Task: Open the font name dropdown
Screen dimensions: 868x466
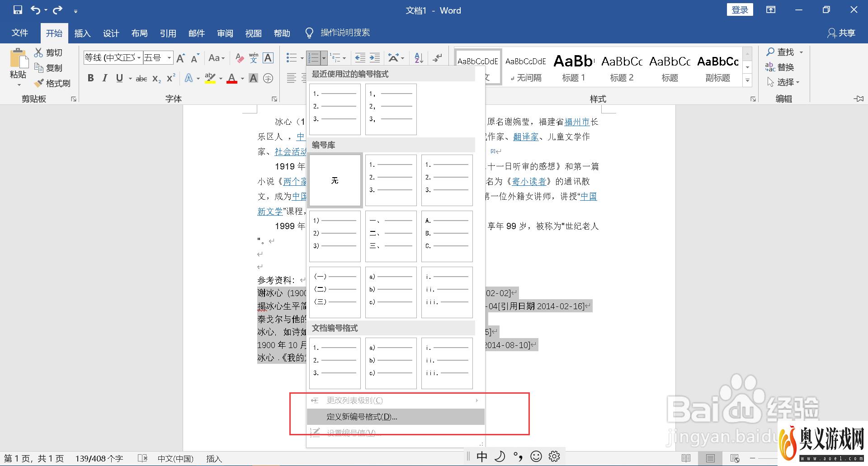Action: click(139, 58)
